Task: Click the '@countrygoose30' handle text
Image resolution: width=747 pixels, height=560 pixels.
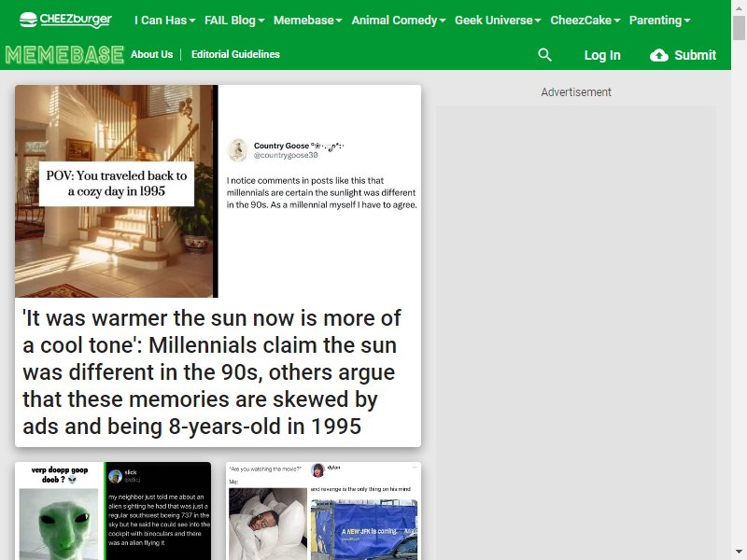Action: point(286,155)
